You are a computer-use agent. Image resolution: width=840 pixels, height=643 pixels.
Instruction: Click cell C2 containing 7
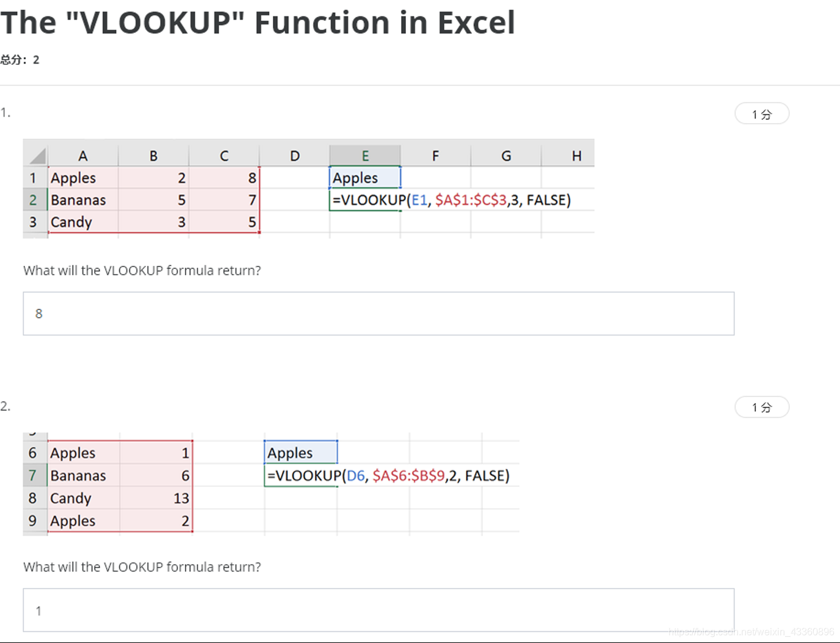click(224, 200)
